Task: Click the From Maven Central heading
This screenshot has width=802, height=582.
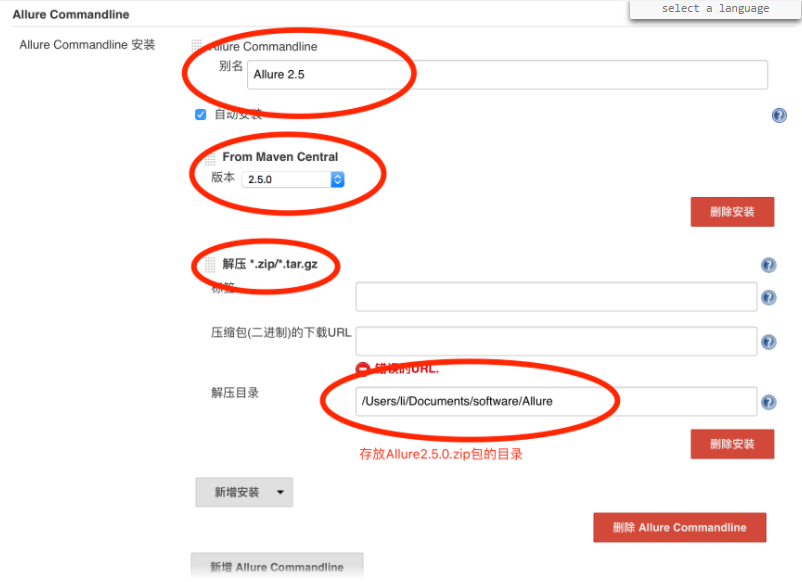Action: [280, 157]
